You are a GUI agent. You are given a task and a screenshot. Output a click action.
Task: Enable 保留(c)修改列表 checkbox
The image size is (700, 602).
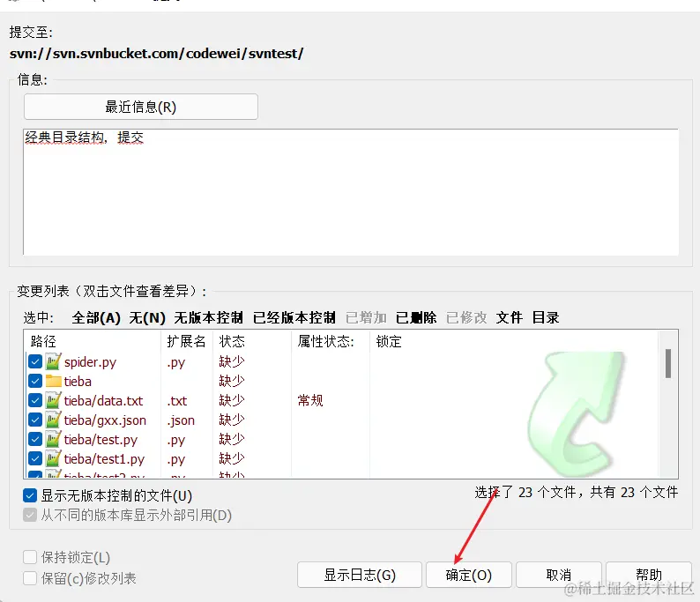click(30, 578)
